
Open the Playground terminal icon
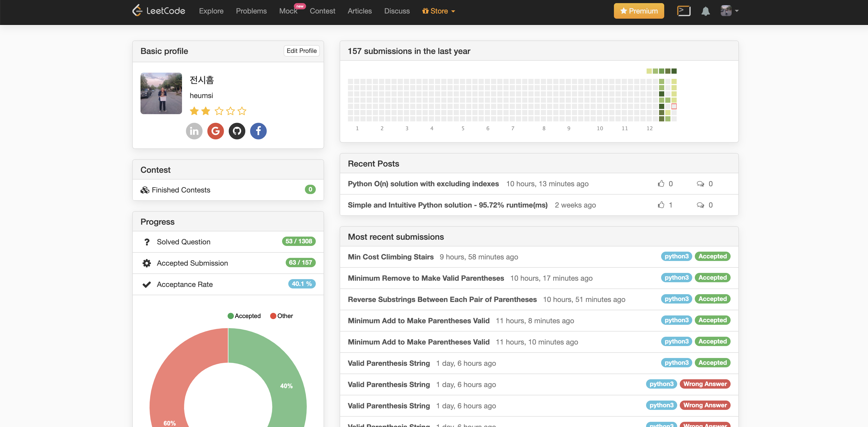coord(684,11)
